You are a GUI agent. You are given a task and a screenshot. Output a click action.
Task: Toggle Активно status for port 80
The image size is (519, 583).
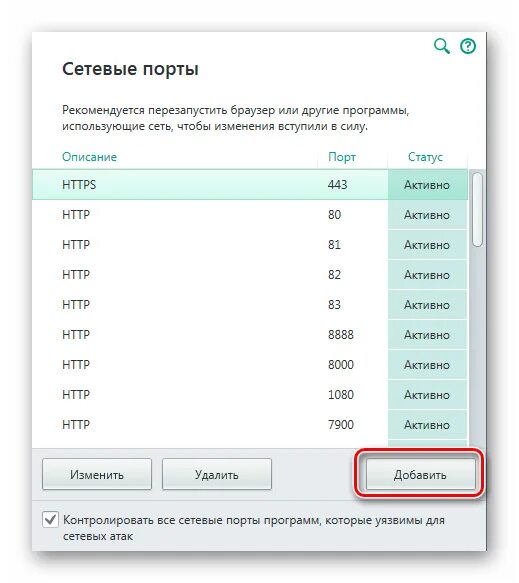pos(427,215)
